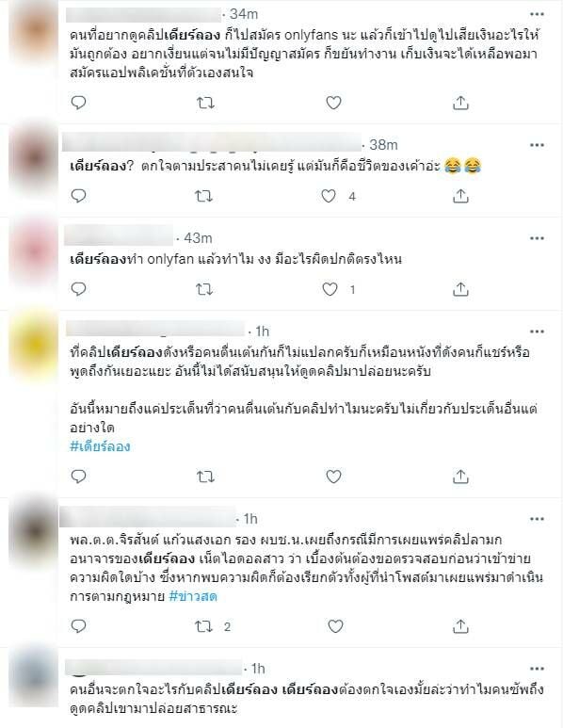Like the 43m tweet with 1 like
Image resolution: width=563 pixels, height=728 pixels.
click(x=330, y=290)
